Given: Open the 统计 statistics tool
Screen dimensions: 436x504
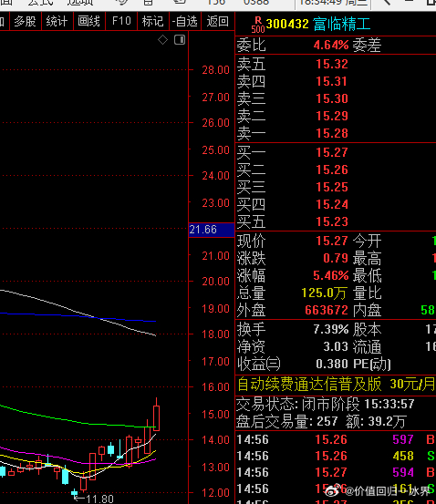Looking at the screenshot, I should click(x=57, y=22).
